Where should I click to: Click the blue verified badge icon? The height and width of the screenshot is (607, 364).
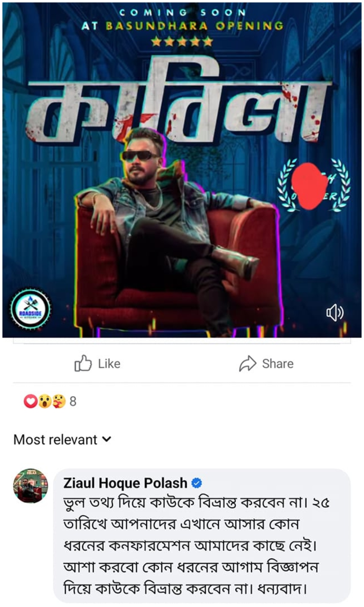click(x=197, y=483)
